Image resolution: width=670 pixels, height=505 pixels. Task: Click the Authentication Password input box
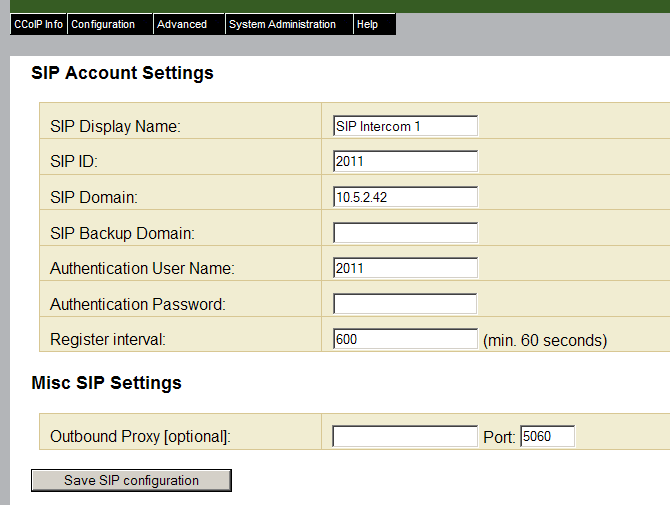[x=405, y=304]
